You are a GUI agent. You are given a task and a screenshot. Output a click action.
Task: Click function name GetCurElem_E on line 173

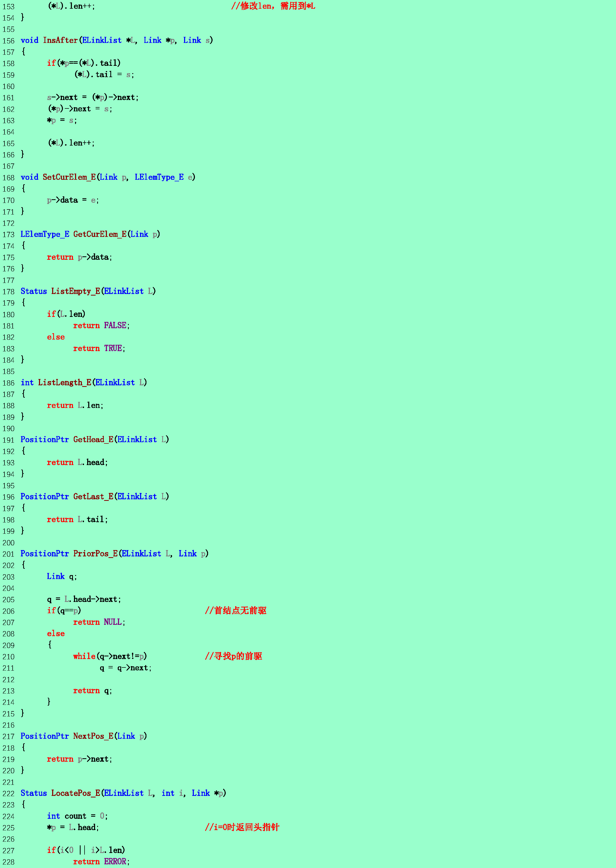(100, 234)
